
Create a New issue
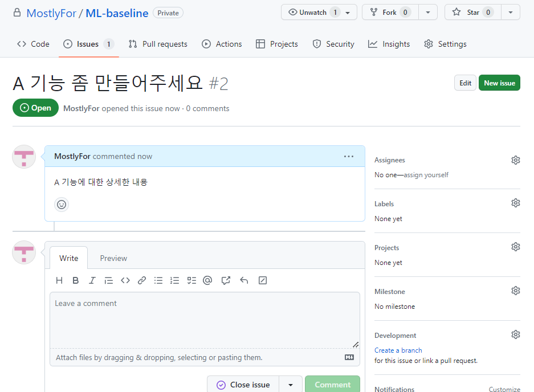click(x=499, y=83)
